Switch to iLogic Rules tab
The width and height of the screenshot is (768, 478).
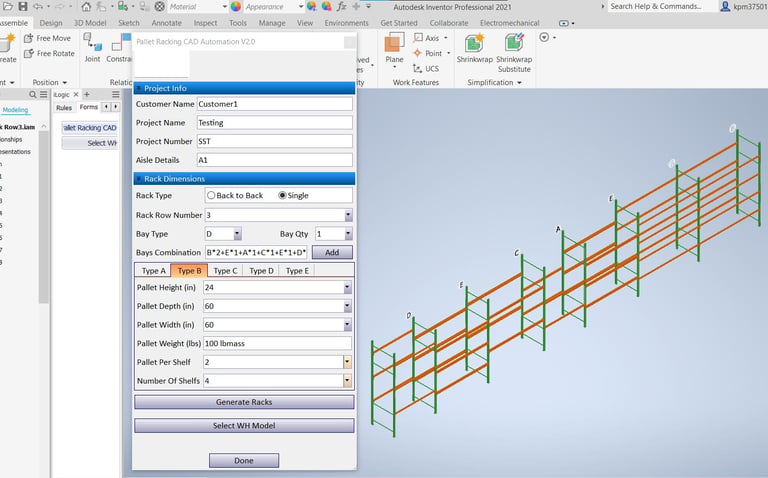coord(64,108)
